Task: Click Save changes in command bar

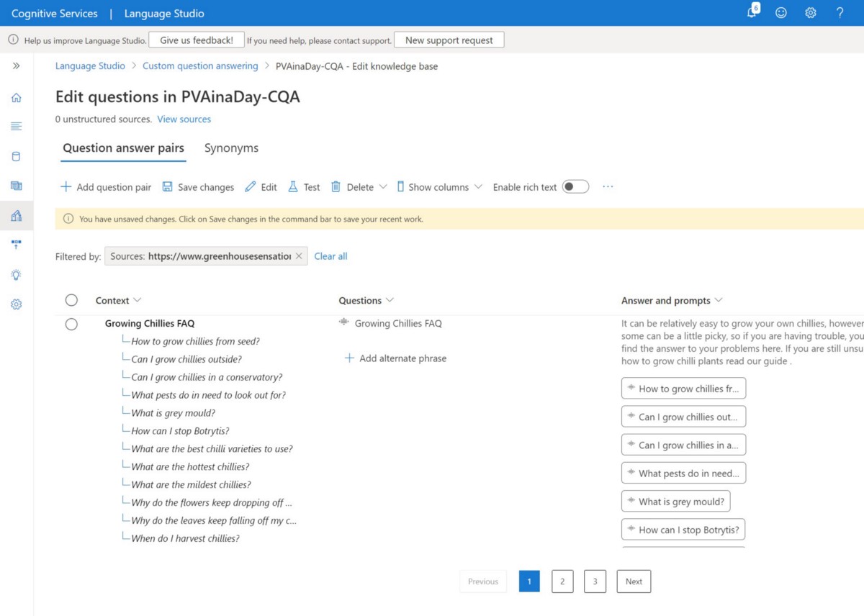Action: coord(198,187)
